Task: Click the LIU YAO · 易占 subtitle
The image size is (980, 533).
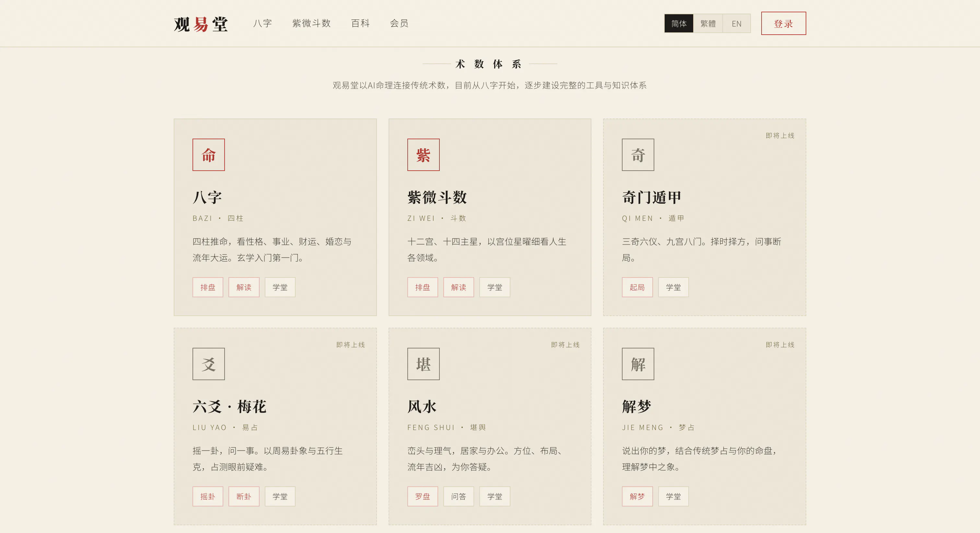Action: [x=225, y=427]
